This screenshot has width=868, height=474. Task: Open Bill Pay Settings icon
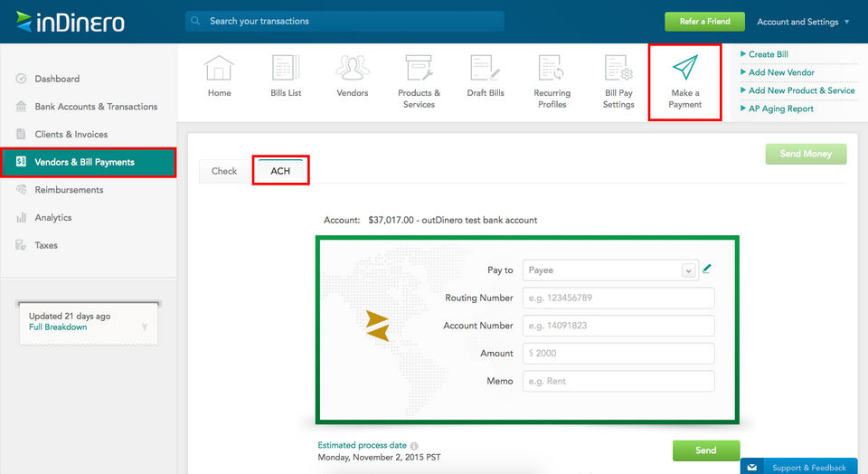pos(618,68)
